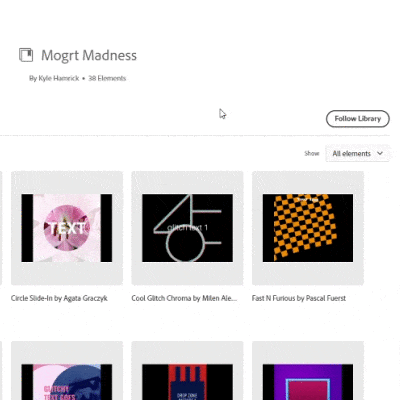Open the All elements show dropdown

click(357, 153)
